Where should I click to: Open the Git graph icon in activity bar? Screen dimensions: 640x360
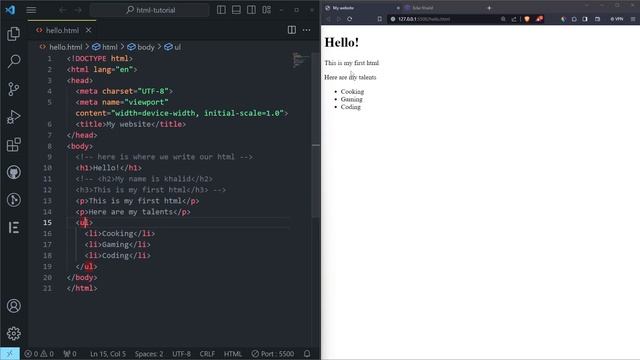coord(13,200)
